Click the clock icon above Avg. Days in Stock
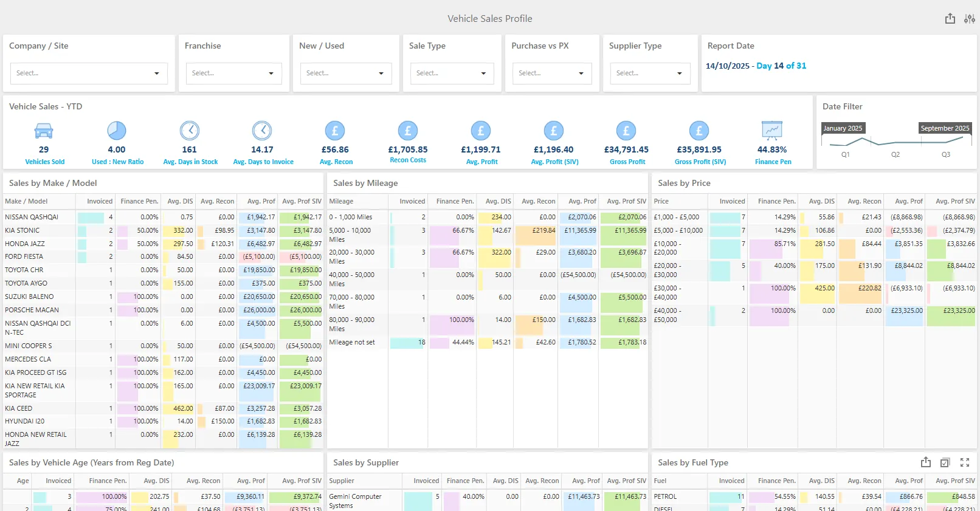This screenshot has width=980, height=511. pyautogui.click(x=190, y=131)
